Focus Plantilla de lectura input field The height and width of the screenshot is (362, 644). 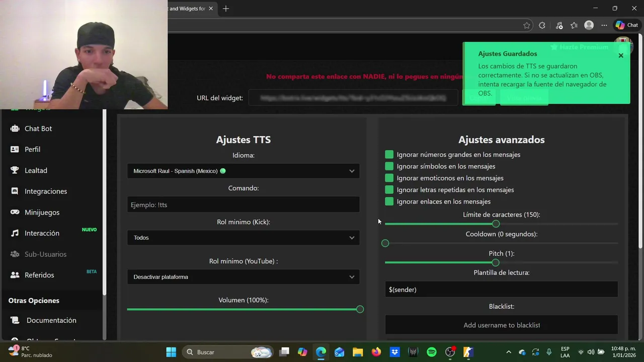(502, 290)
